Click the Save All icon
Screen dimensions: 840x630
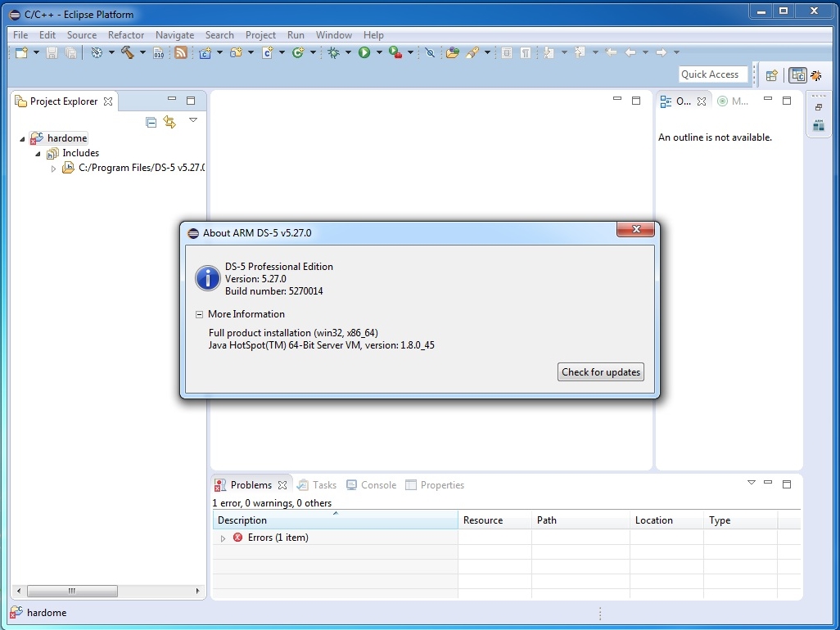tap(70, 52)
